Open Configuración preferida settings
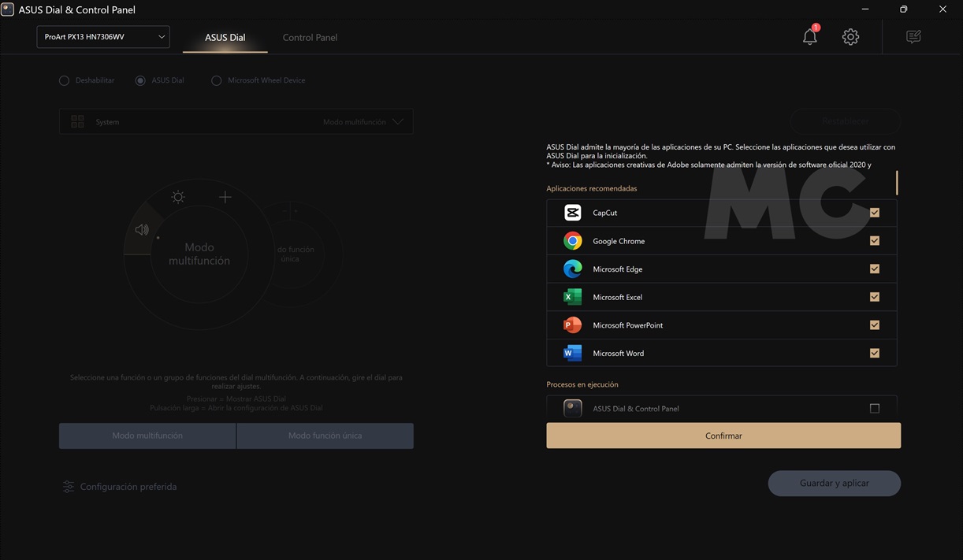The image size is (963, 560). 120,487
